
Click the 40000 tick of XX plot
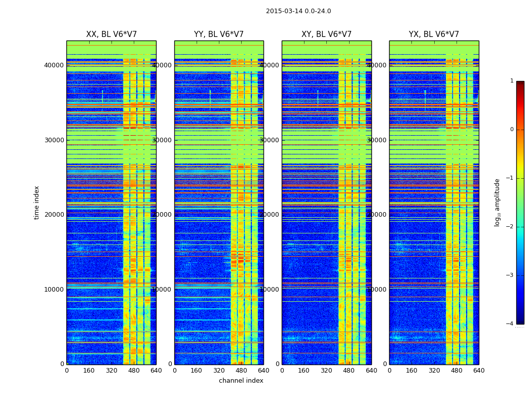click(54, 65)
